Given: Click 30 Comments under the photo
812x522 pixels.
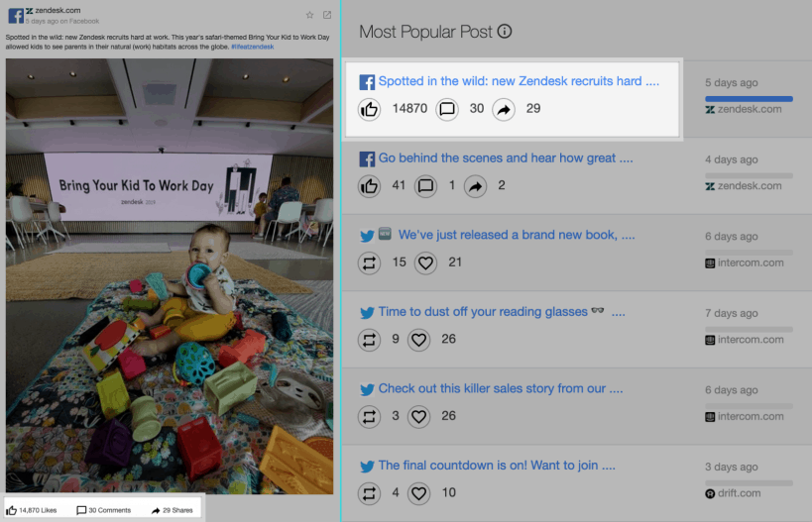Looking at the screenshot, I should pyautogui.click(x=103, y=510).
